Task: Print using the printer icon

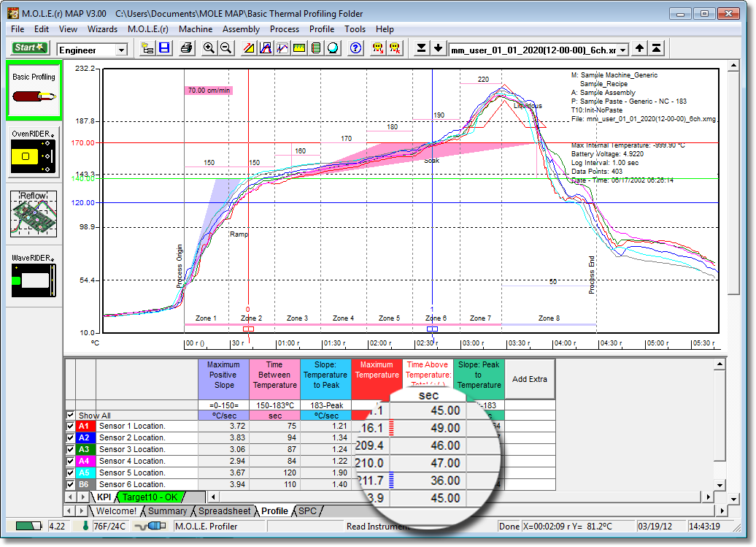Action: (187, 48)
